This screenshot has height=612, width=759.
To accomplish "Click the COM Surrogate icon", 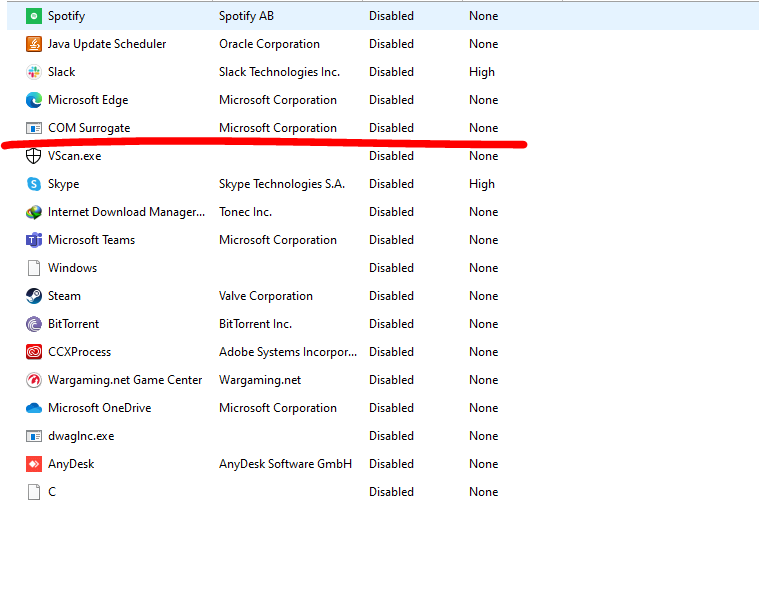I will [x=33, y=128].
